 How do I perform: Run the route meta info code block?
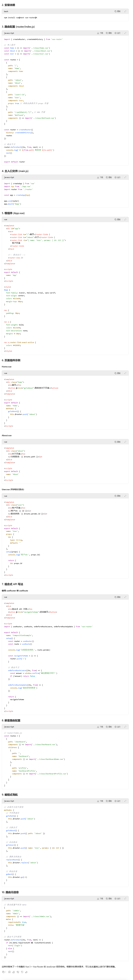118,899
